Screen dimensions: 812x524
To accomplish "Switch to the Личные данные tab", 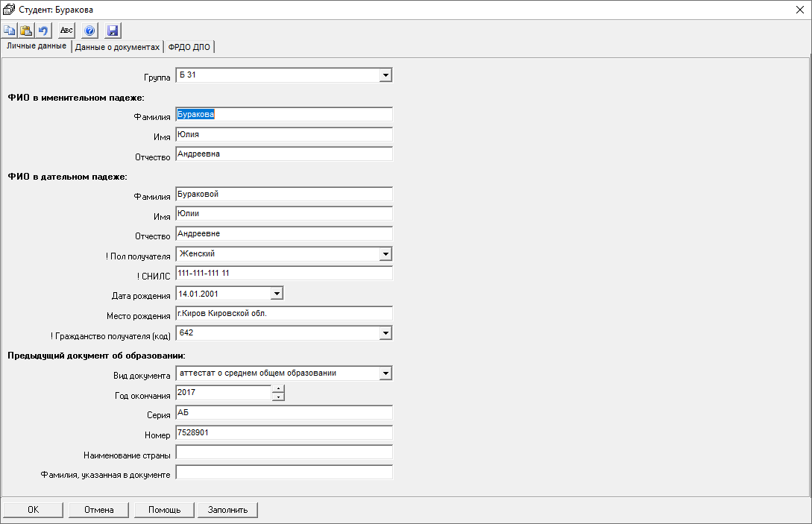I will click(37, 46).
